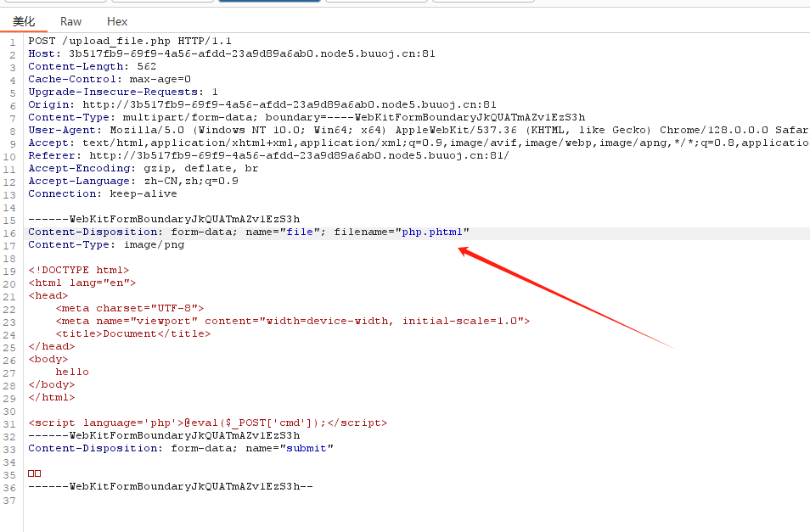Image resolution: width=810 pixels, height=532 pixels.
Task: Click the script language='php' eval payload line
Action: pos(208,423)
